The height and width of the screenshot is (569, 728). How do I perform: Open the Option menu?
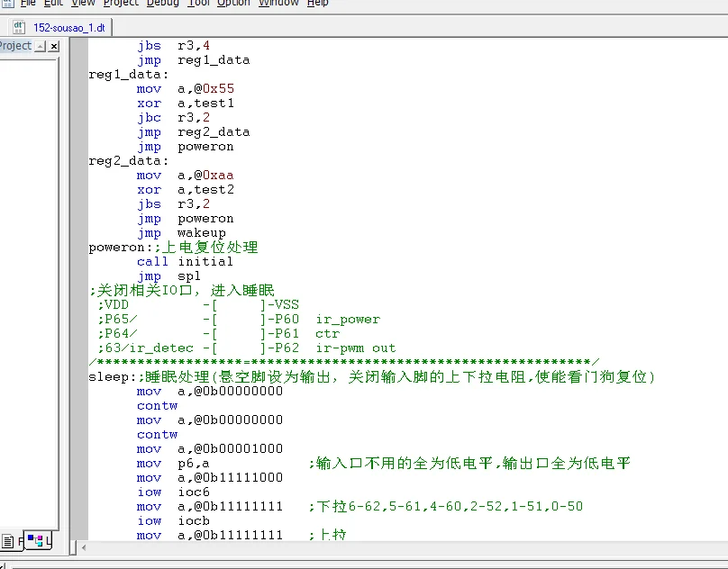coord(233,4)
